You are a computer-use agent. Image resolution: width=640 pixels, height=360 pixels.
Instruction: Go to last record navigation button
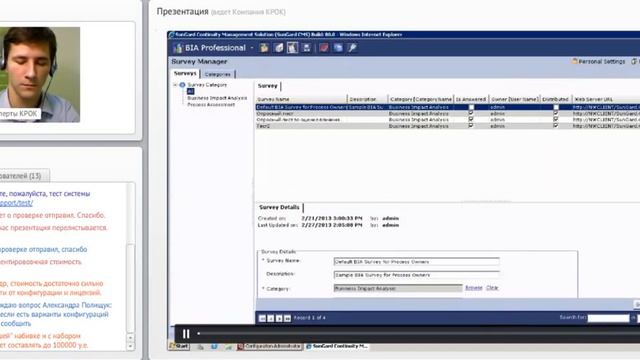(x=287, y=318)
